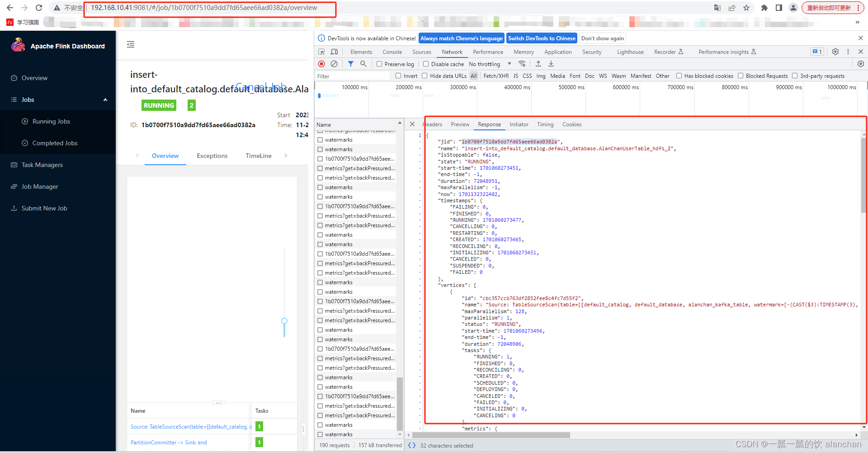Click the job graph zoom slider handle
The image size is (868, 453).
pos(284,321)
